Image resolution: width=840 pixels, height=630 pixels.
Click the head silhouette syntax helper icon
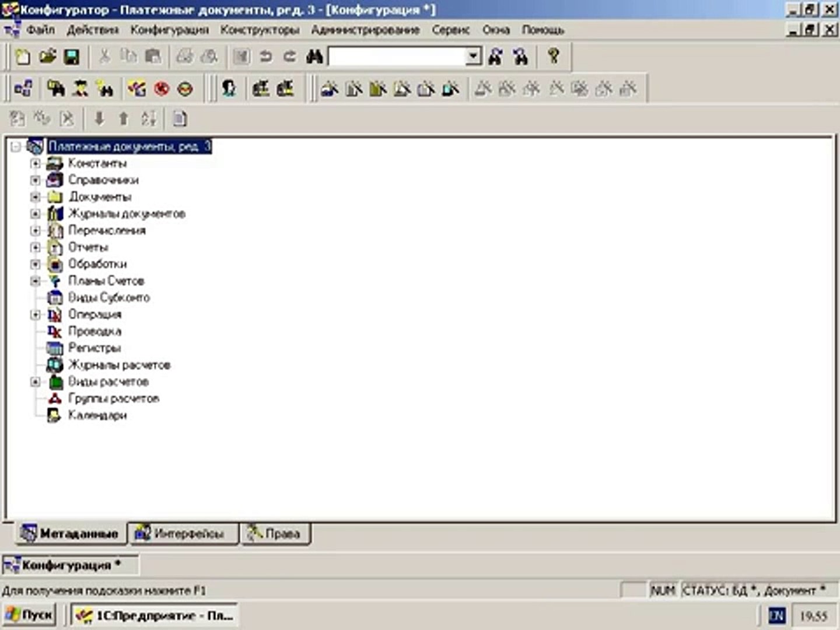pyautogui.click(x=229, y=89)
